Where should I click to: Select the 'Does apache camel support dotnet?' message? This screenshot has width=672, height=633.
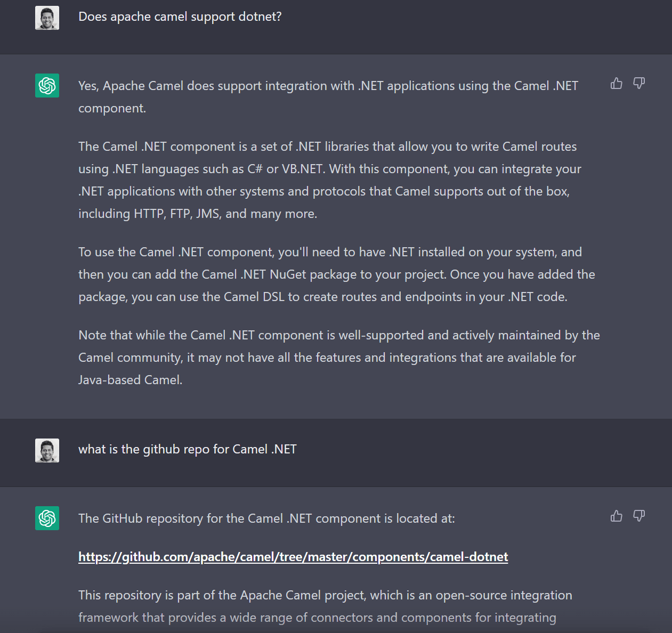pyautogui.click(x=180, y=17)
